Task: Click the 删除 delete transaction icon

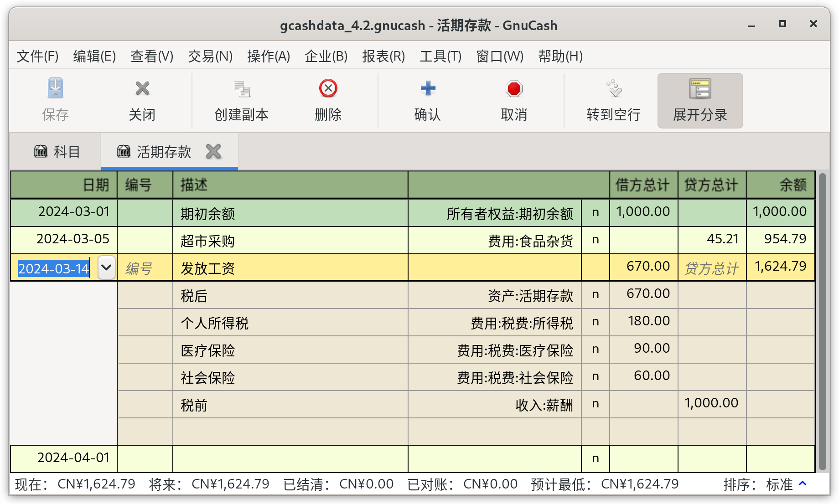Action: [328, 88]
